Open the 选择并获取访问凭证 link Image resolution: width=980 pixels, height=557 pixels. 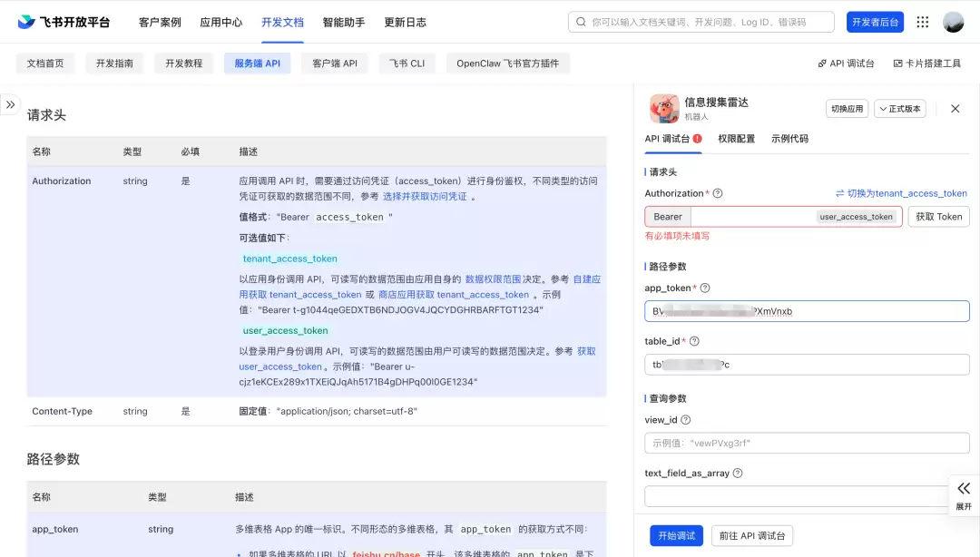click(x=425, y=196)
